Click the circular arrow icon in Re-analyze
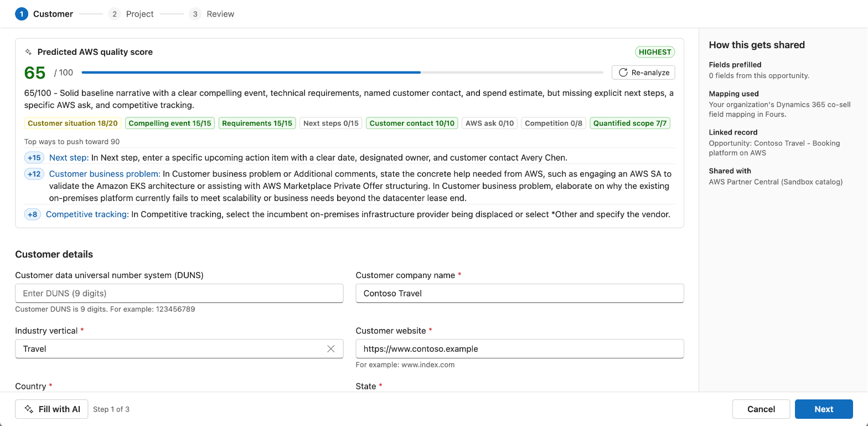Image resolution: width=868 pixels, height=426 pixels. (623, 73)
